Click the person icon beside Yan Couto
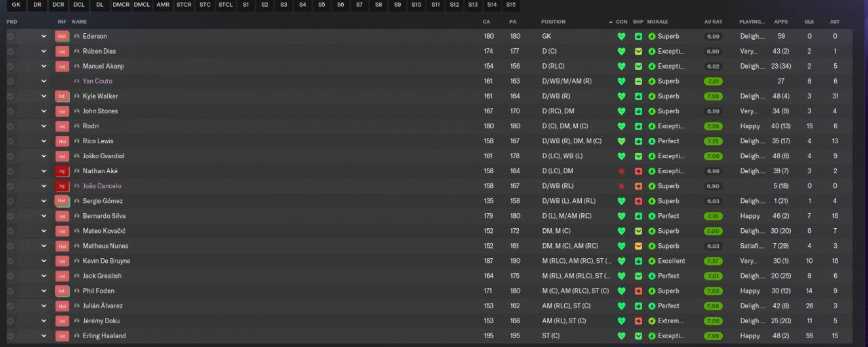This screenshot has width=868, height=347. point(77,81)
